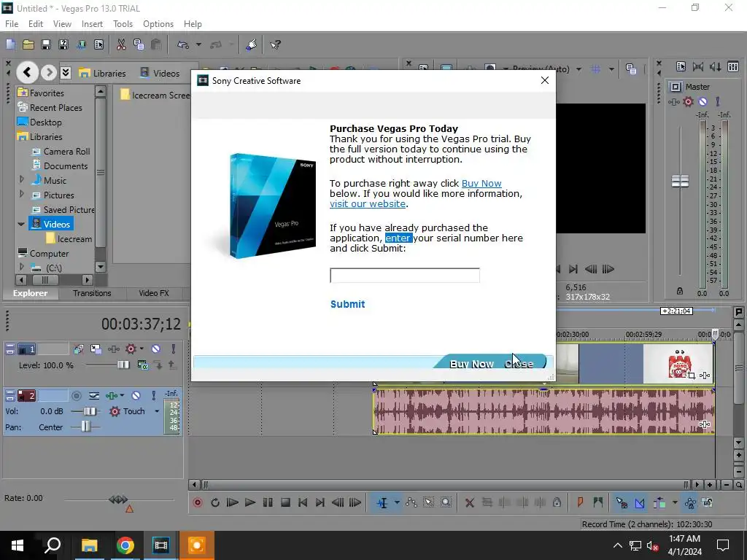Click the Close button at dialog bottom
The image size is (747, 560).
point(519,364)
